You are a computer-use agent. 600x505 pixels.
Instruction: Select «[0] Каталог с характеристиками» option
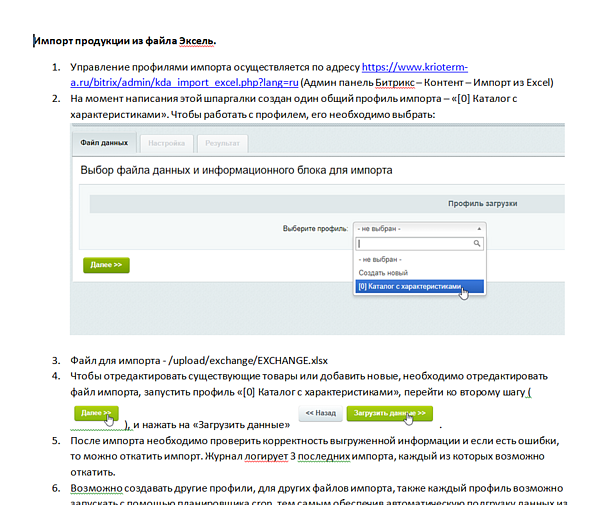[419, 287]
